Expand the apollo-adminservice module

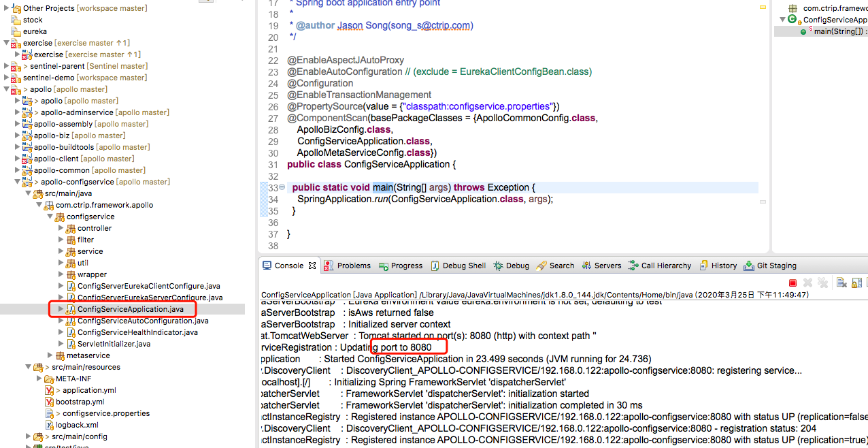tap(18, 112)
